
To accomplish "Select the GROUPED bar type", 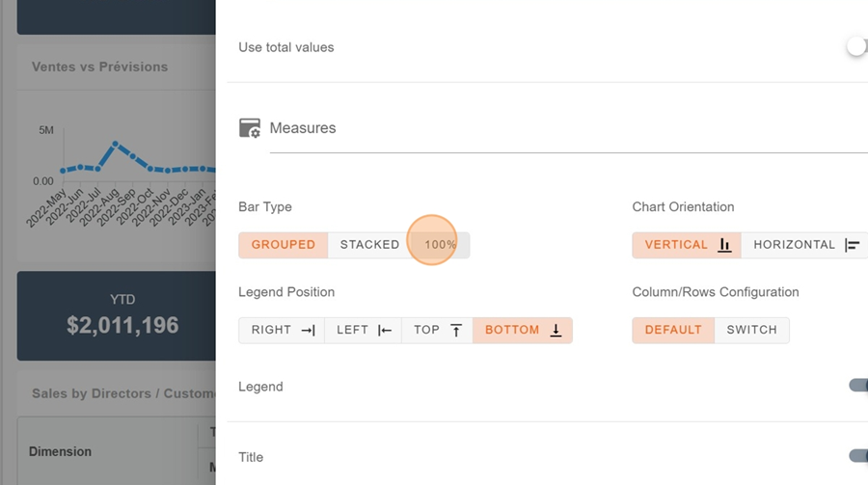I will point(284,245).
